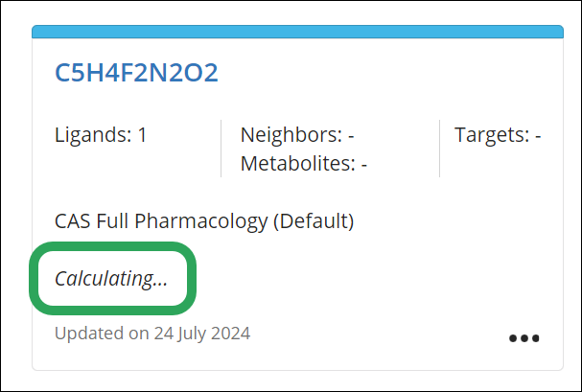Click the divider between Ligands and Neighbors

(x=221, y=149)
